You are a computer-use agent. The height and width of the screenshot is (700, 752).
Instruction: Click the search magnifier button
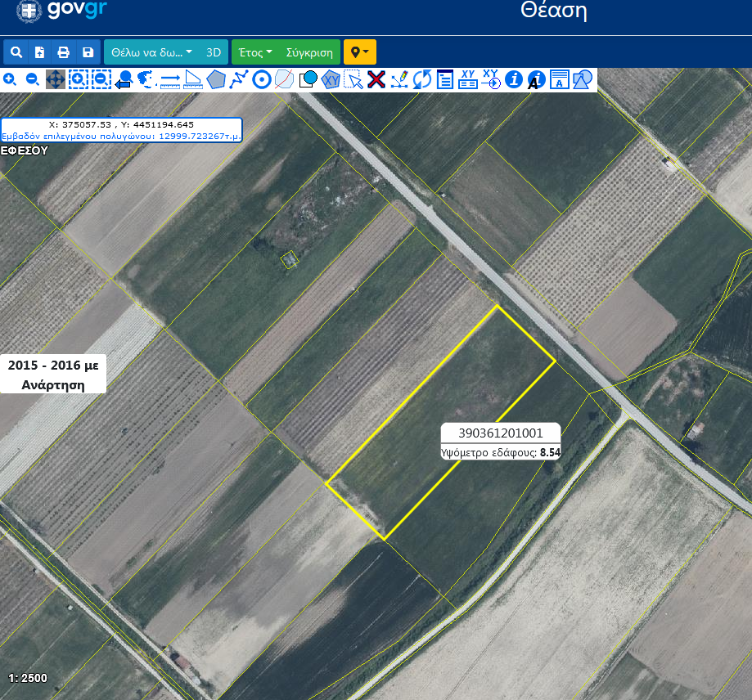tap(16, 52)
